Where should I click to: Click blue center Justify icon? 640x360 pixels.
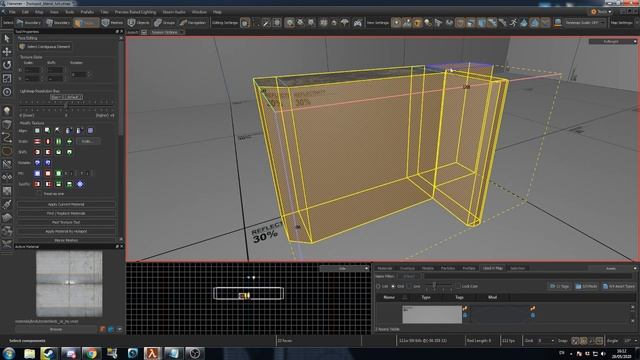tap(80, 184)
